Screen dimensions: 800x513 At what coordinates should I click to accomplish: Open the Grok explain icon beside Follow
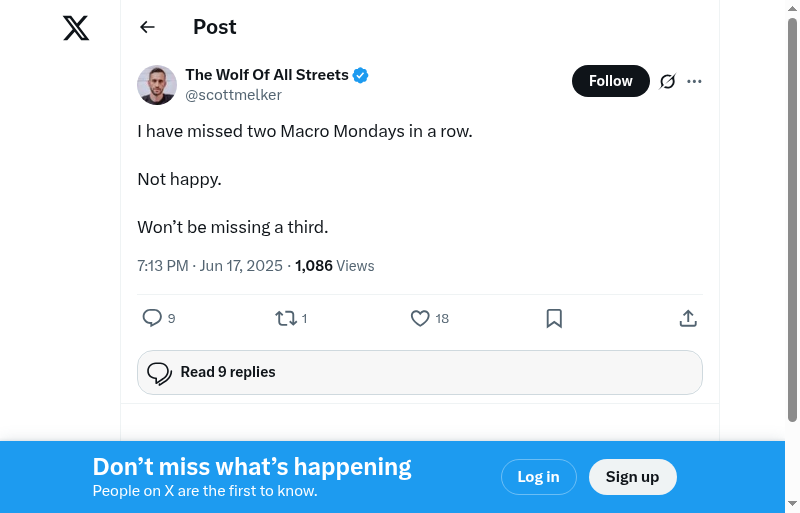pyautogui.click(x=668, y=81)
